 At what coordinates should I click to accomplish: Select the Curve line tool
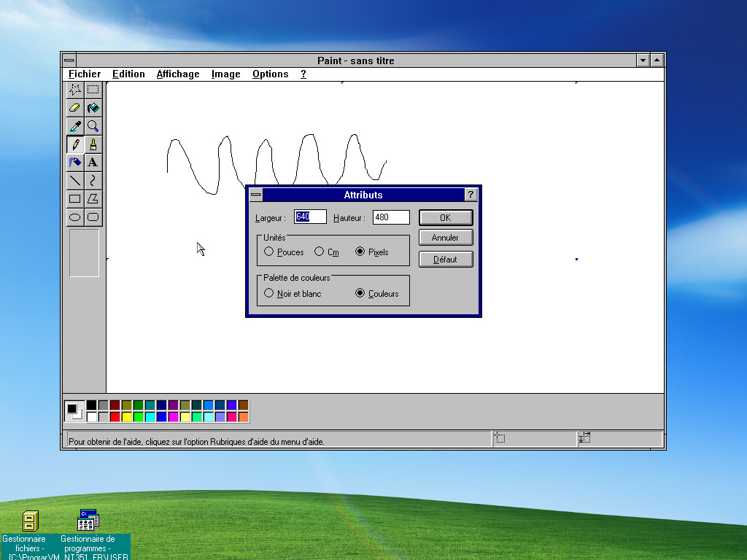coord(93,180)
